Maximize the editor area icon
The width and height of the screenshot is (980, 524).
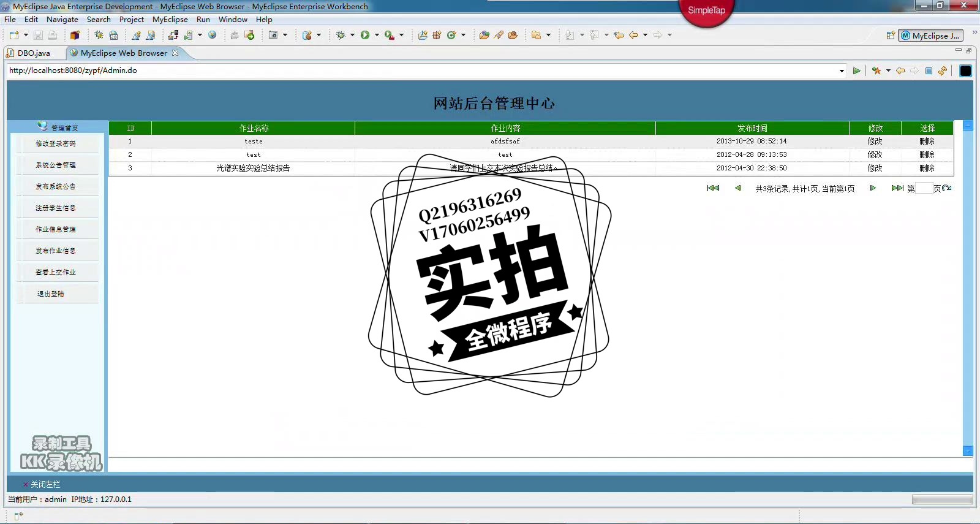tap(969, 50)
